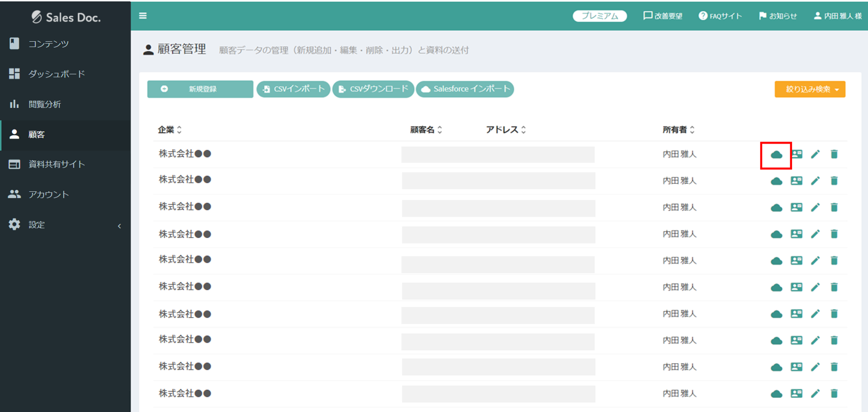The width and height of the screenshot is (868, 412).
Task: Open the 絞り込み検索 filter dropdown
Action: pyautogui.click(x=809, y=89)
